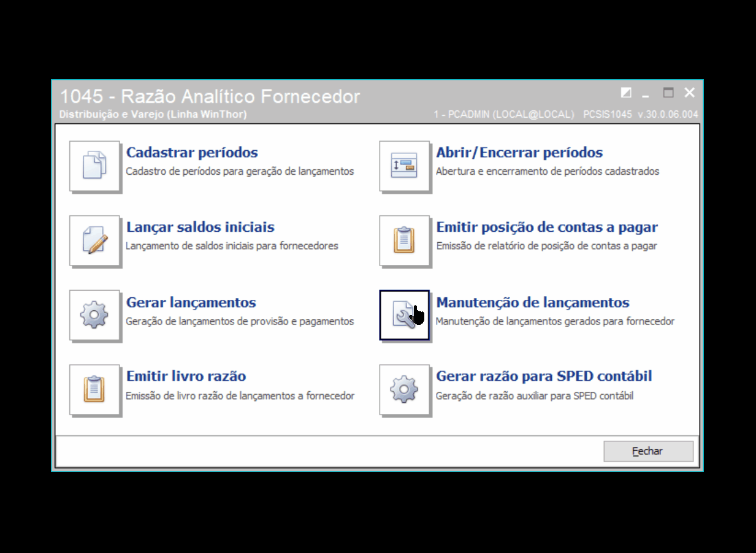Click 'Manutenção de lançamentos gerados para fornecedor' text
This screenshot has height=553, width=756.
point(555,321)
